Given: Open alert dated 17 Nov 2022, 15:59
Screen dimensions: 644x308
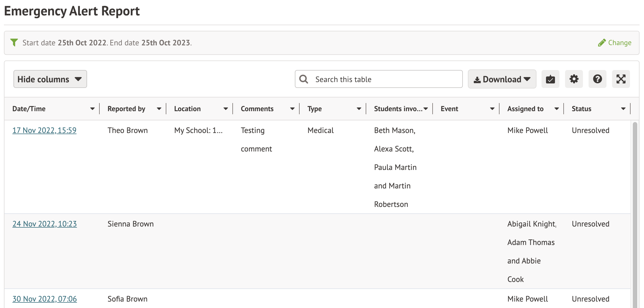Looking at the screenshot, I should [44, 130].
